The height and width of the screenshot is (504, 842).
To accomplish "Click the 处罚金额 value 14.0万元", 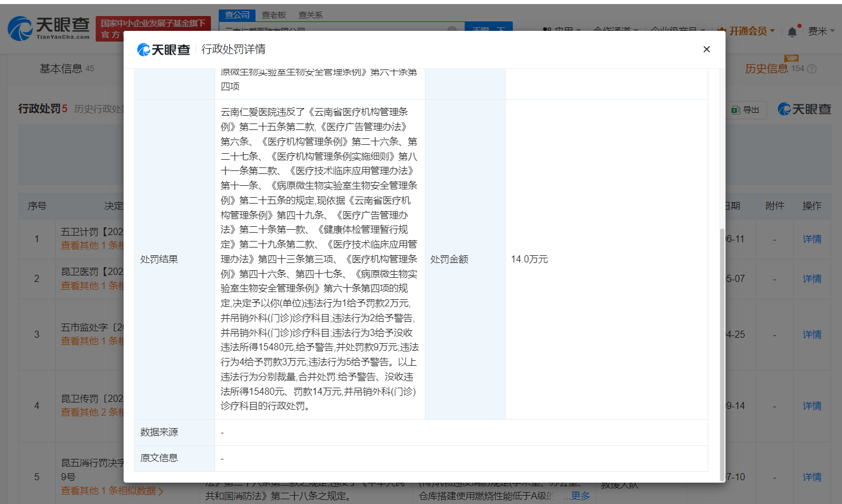I will pos(529,259).
